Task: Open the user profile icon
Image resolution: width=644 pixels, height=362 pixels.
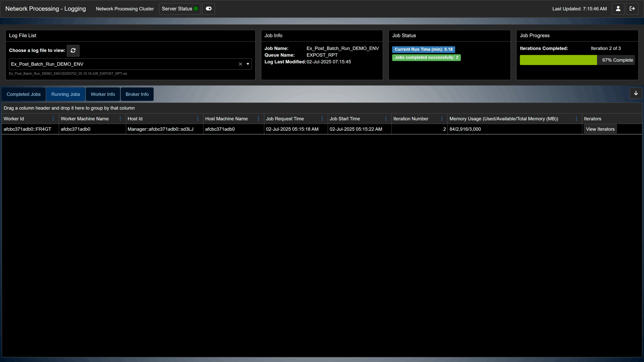Action: tap(618, 9)
